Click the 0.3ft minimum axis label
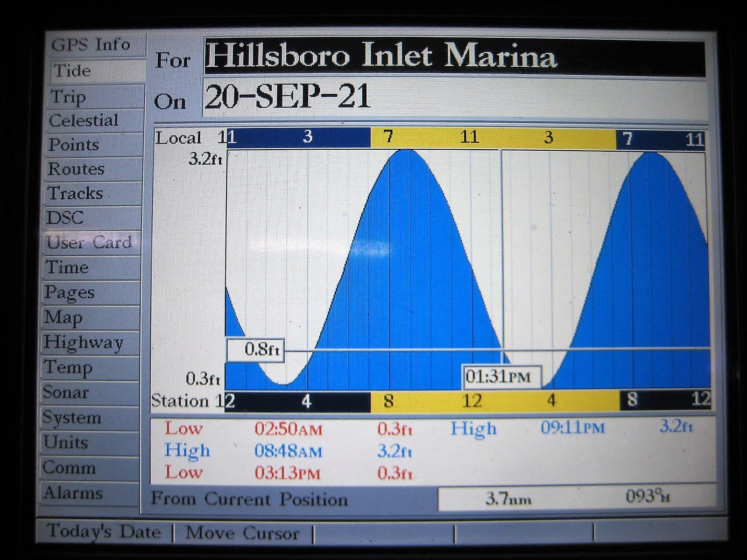This screenshot has height=560, width=747. coord(203,378)
